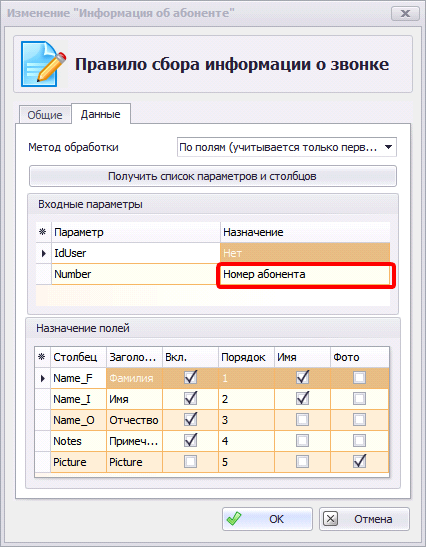Click the row indicator arrow beside Name_F
Image resolution: width=426 pixels, height=547 pixels.
tap(43, 378)
